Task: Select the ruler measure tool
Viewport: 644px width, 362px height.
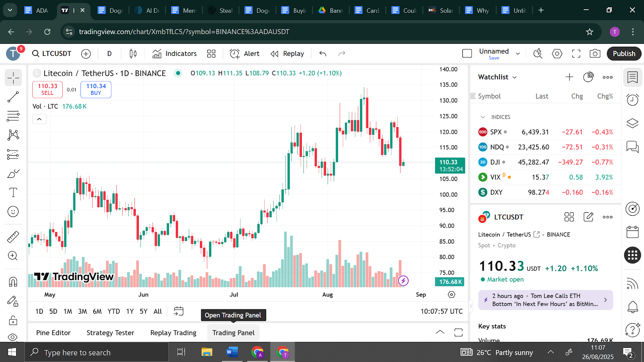Action: pyautogui.click(x=13, y=237)
